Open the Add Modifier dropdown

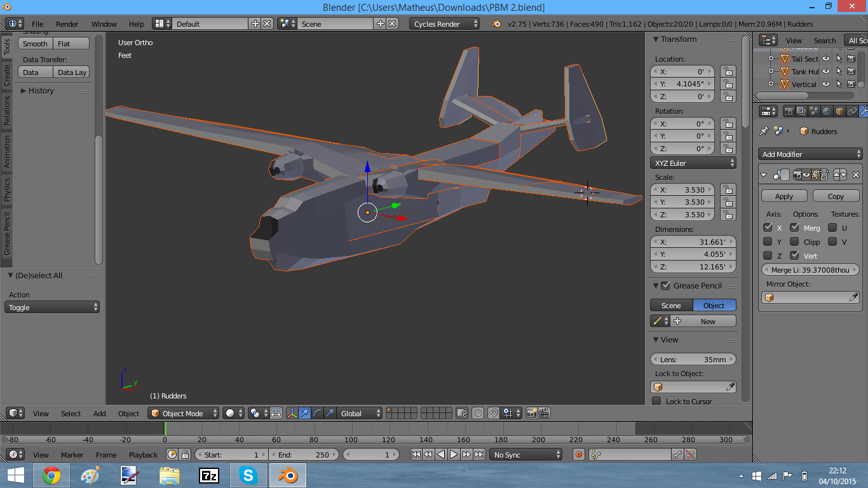click(810, 154)
